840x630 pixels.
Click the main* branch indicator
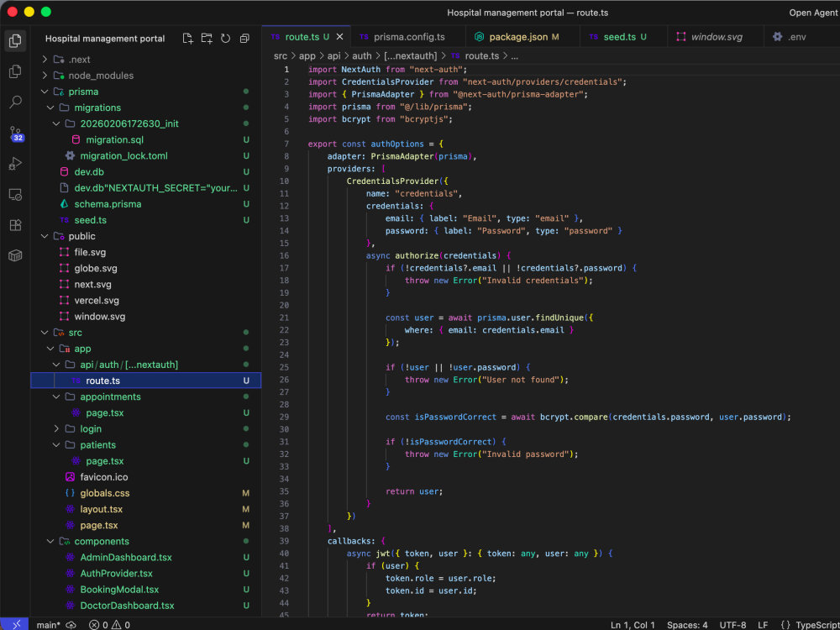pos(48,625)
